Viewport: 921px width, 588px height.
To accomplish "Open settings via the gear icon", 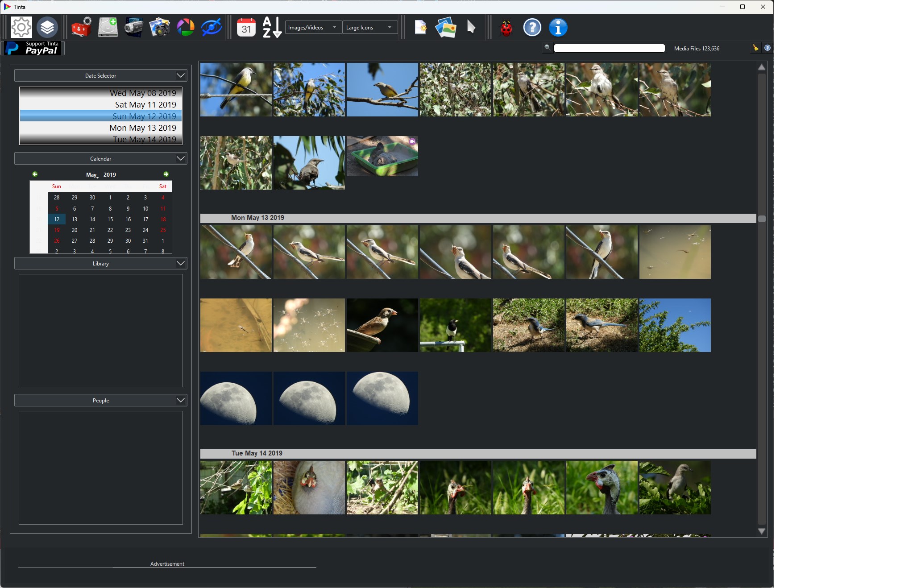I will (x=21, y=28).
